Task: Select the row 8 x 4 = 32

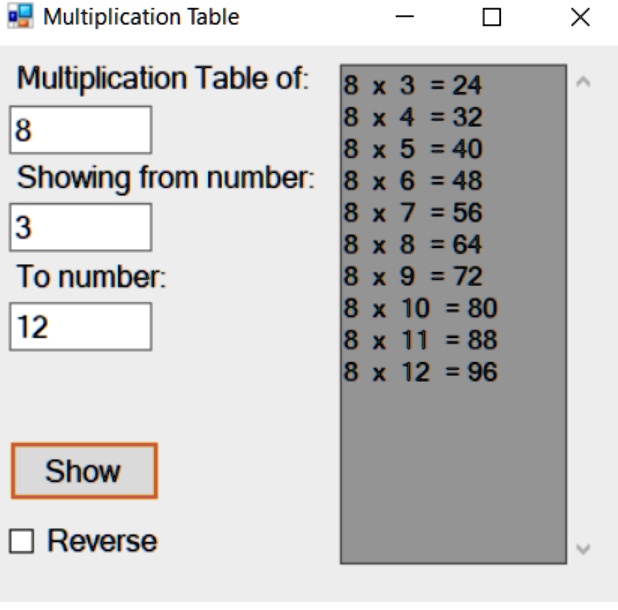Action: 453,117
